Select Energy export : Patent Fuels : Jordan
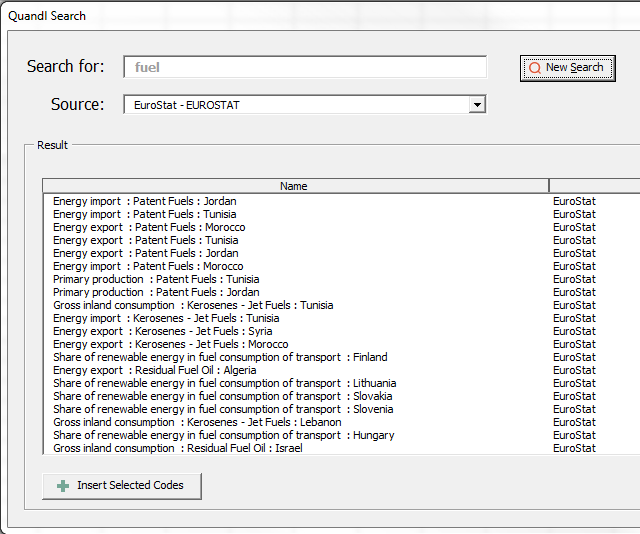 (x=146, y=254)
